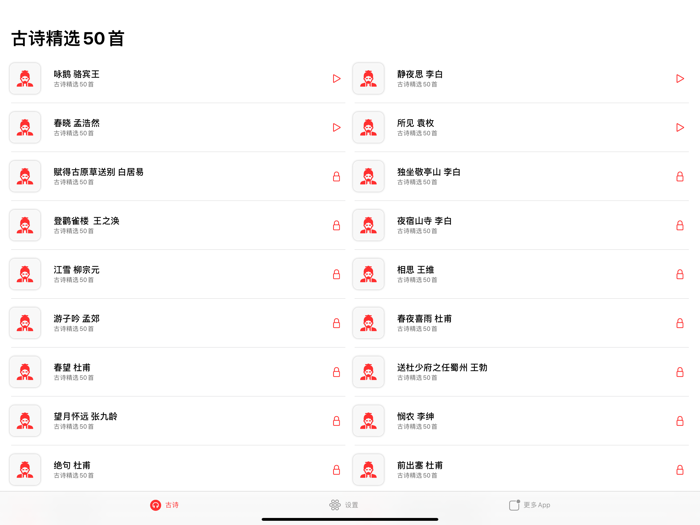Tap lock icon for 春望 杜甫
The image size is (700, 525).
click(x=337, y=372)
